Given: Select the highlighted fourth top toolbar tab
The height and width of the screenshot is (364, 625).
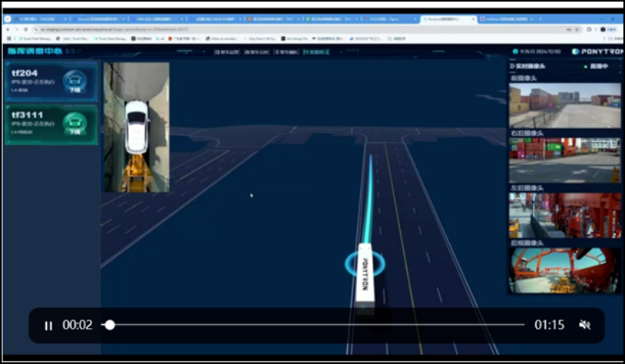Looking at the screenshot, I should tap(317, 52).
